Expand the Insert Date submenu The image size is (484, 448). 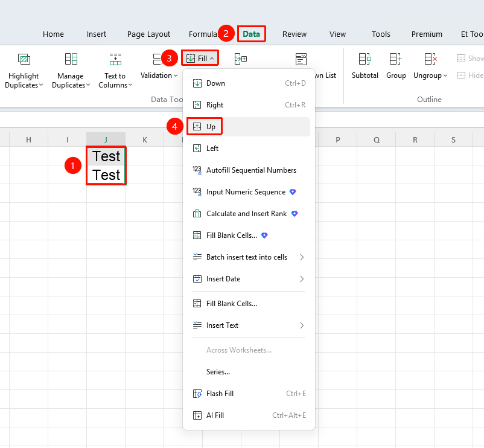[x=249, y=279]
